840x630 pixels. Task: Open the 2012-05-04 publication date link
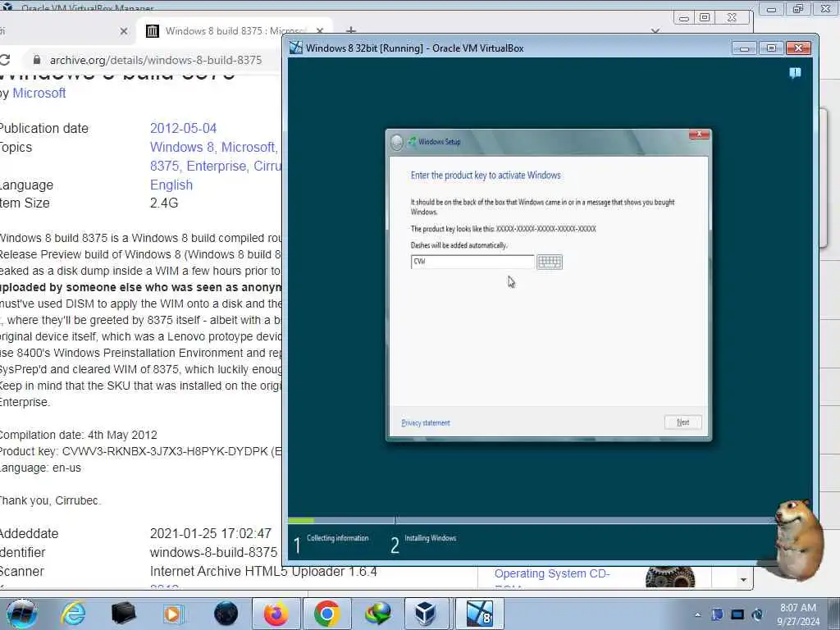pos(183,129)
